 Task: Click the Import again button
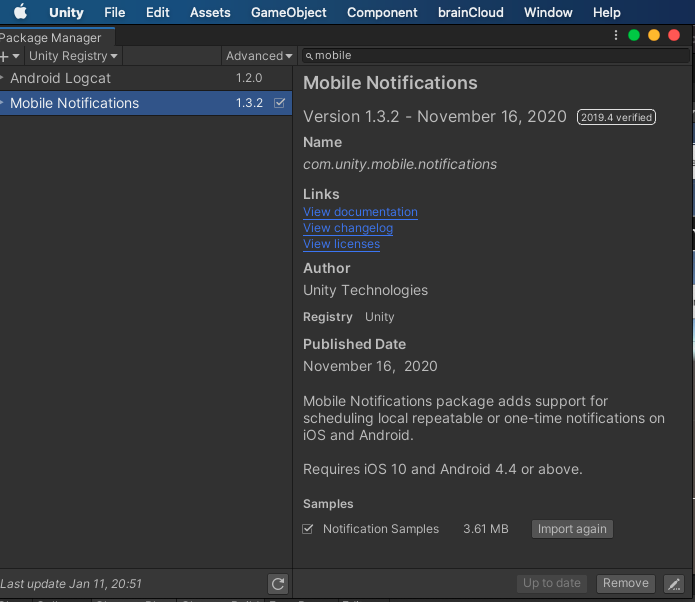(x=572, y=529)
